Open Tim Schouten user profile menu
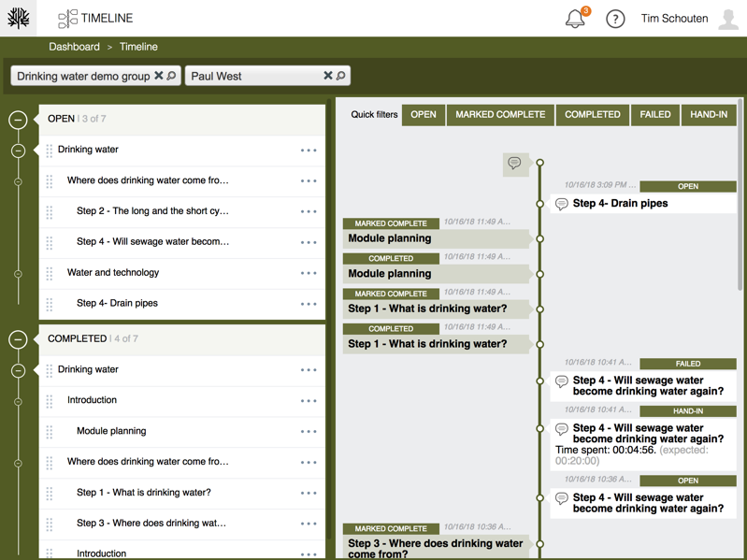Viewport: 747px width, 560px height. coord(687,19)
